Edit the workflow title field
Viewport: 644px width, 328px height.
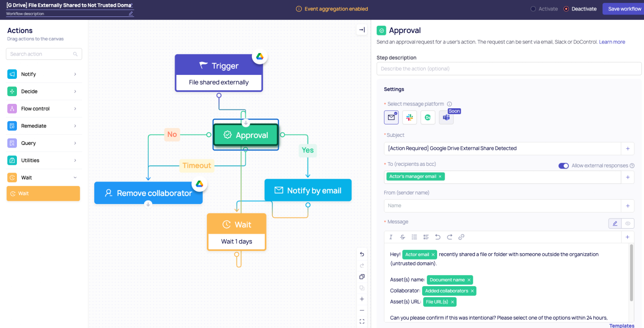coord(70,5)
